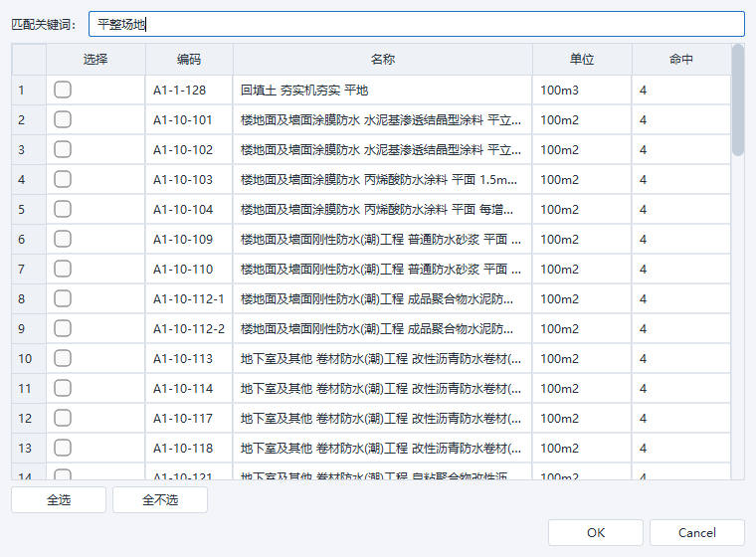Click row header number 1
This screenshot has width=756, height=557.
29,91
